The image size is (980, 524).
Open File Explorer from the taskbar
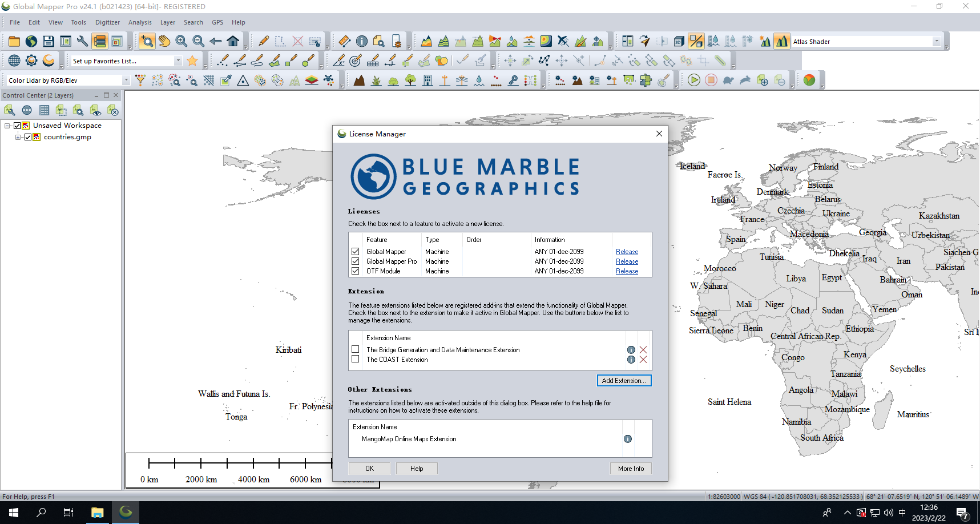pyautogui.click(x=97, y=513)
